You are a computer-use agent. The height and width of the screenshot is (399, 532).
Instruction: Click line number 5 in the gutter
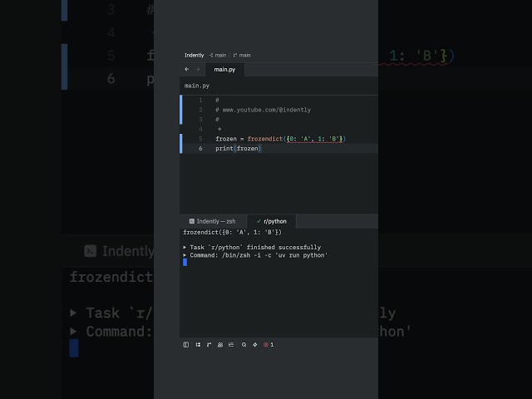pyautogui.click(x=200, y=139)
